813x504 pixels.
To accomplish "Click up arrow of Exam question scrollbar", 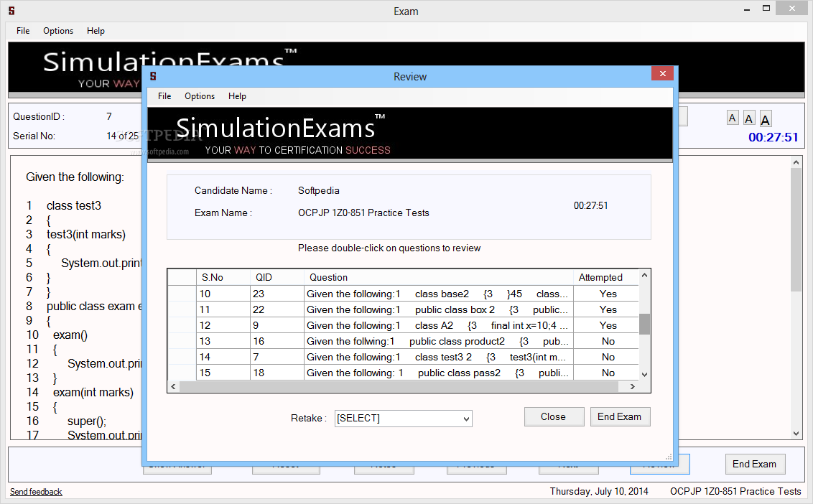I will pos(796,162).
